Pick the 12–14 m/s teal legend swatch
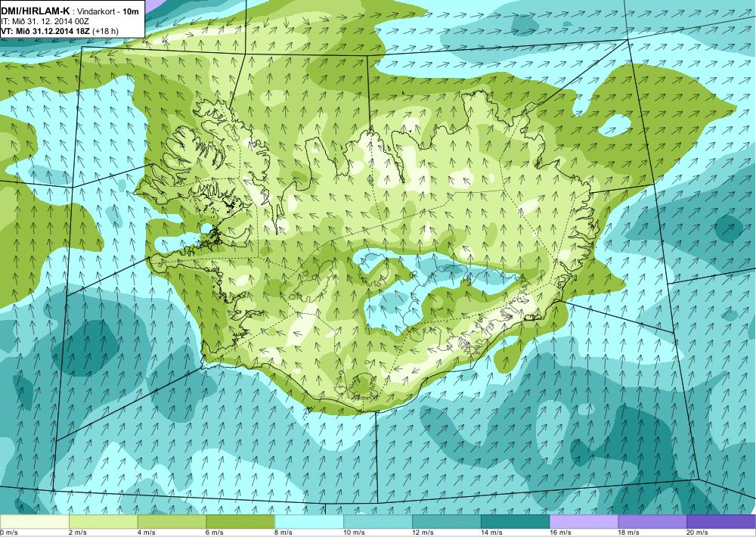The height and width of the screenshot is (537, 756). pos(447,522)
